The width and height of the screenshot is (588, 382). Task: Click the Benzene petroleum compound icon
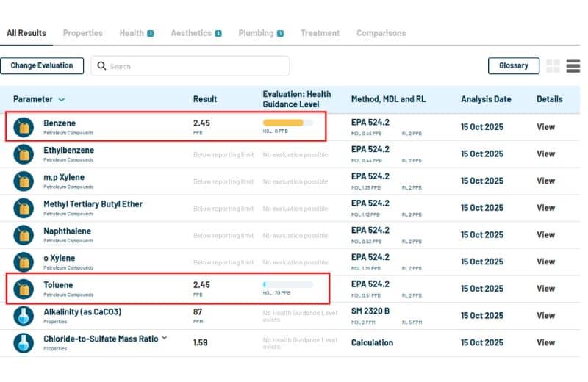pyautogui.click(x=24, y=127)
